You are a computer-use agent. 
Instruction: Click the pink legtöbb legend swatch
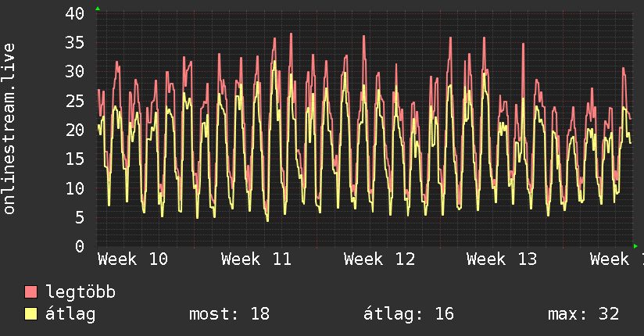click(30, 291)
